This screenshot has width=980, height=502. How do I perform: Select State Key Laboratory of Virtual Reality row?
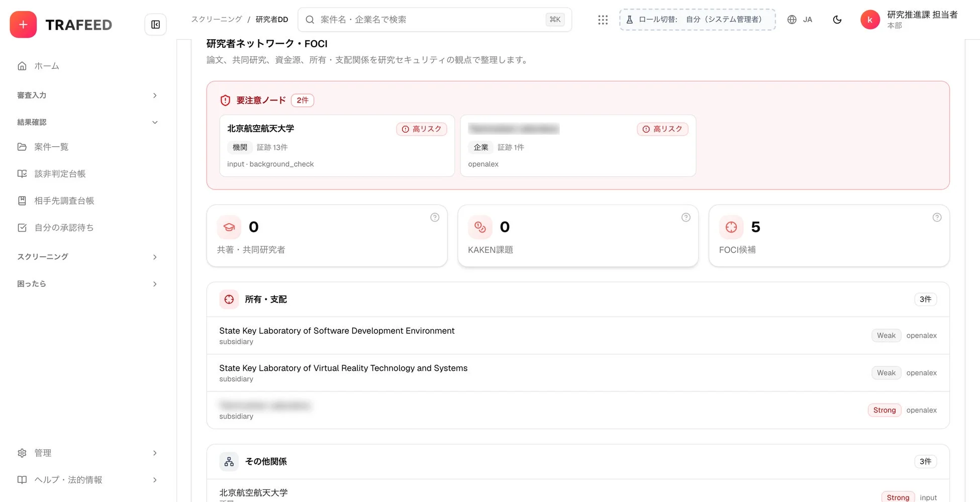(x=578, y=373)
